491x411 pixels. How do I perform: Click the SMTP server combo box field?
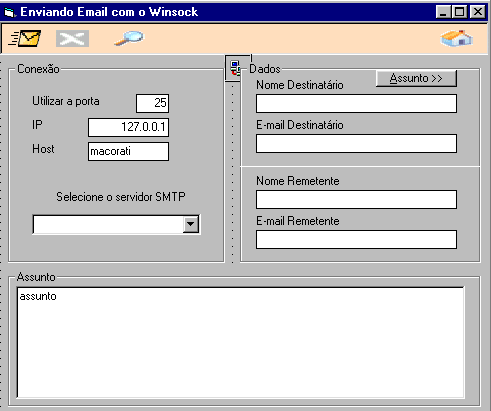tap(116, 224)
